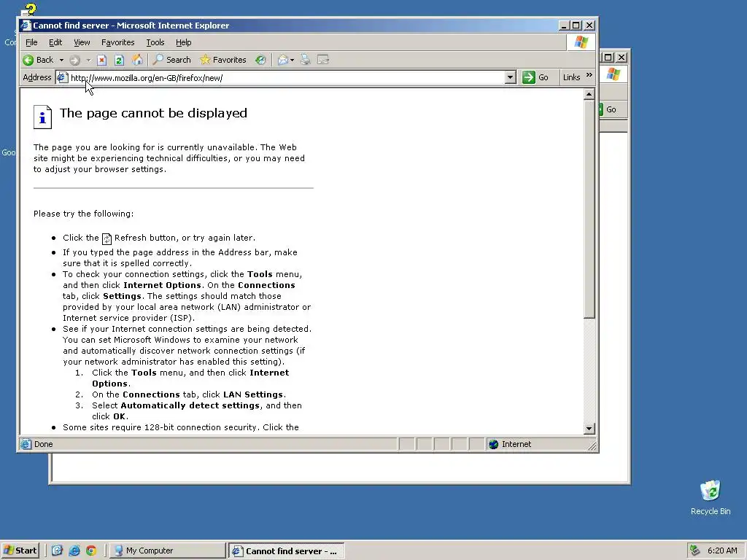Click the Mail envelope toolbar icon
Image resolution: width=747 pixels, height=560 pixels.
pos(283,60)
